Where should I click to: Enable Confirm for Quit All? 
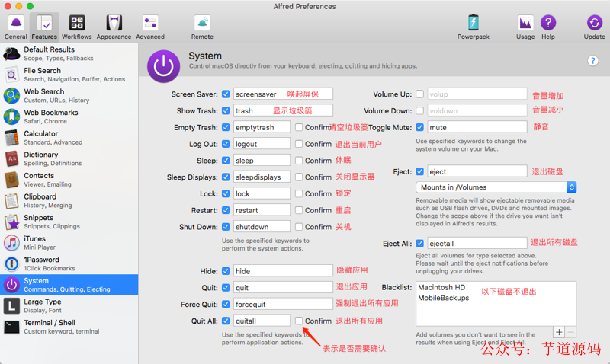(299, 321)
